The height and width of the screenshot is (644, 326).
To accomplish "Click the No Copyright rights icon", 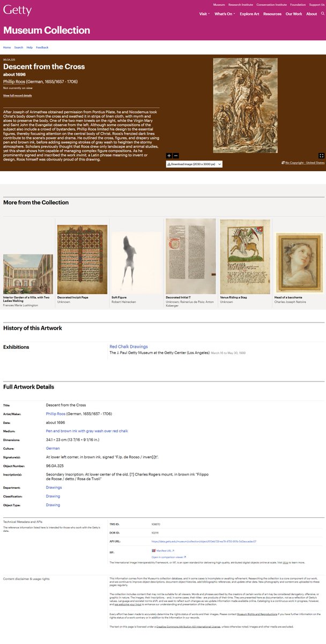I will coord(283,163).
